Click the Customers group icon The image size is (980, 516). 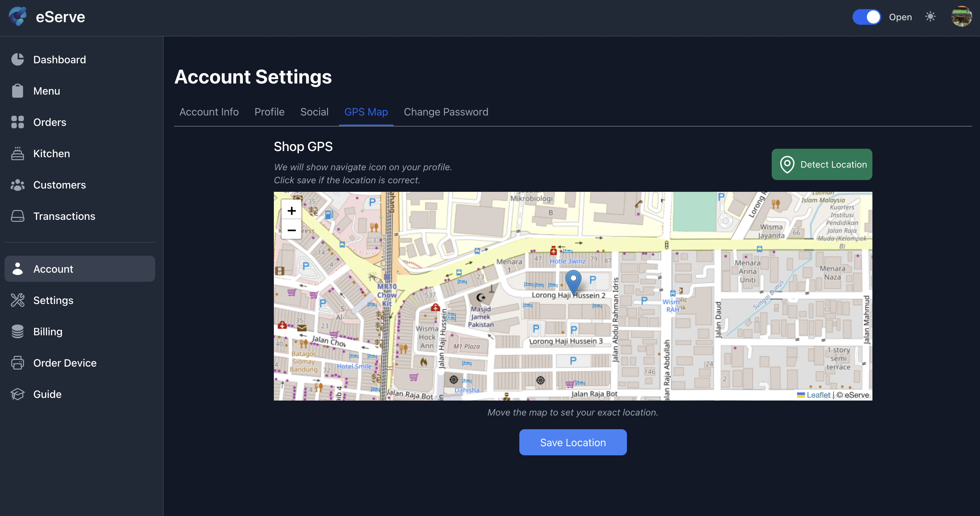18,185
